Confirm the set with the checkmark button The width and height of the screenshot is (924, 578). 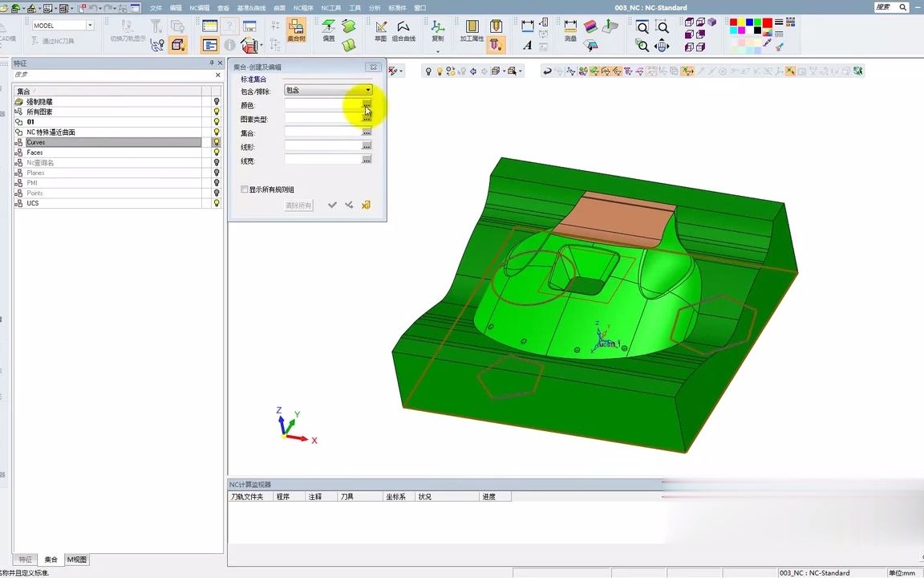pos(332,206)
